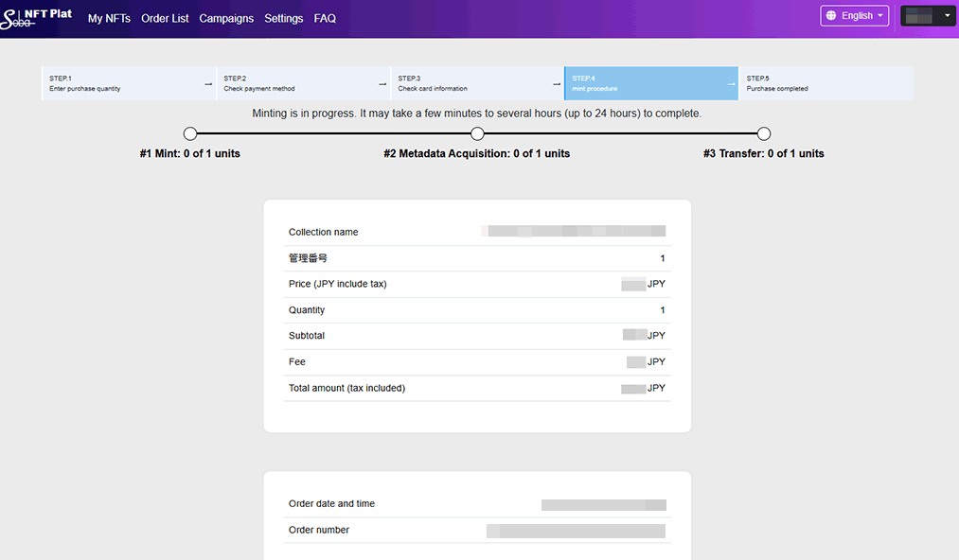Image resolution: width=959 pixels, height=560 pixels.
Task: Click the #3 Transfer progress circle
Action: [x=764, y=133]
